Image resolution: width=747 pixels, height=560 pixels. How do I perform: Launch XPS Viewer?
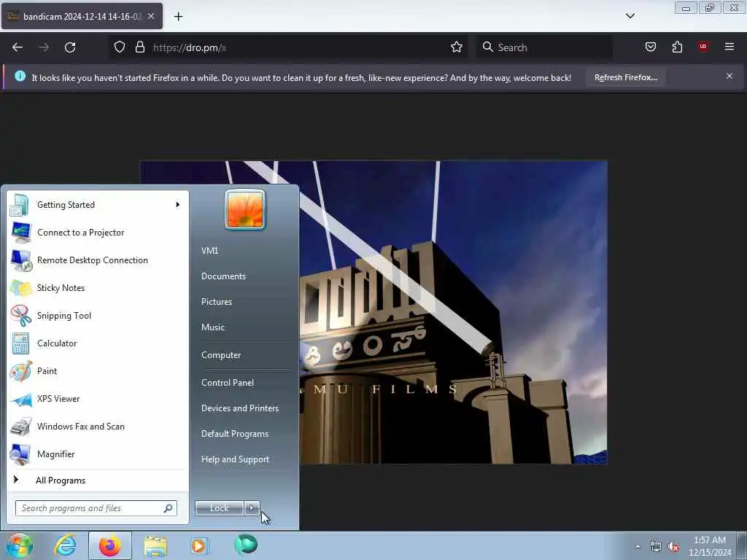98,399
